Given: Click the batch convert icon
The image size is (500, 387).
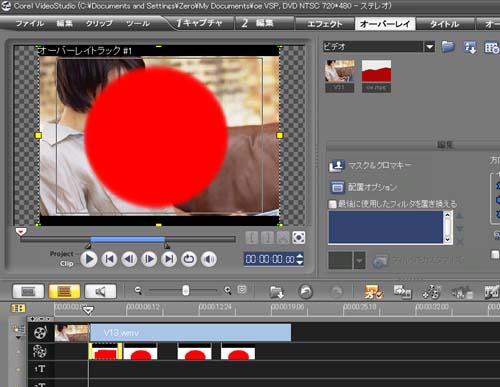Looking at the screenshot, I should 402,292.
